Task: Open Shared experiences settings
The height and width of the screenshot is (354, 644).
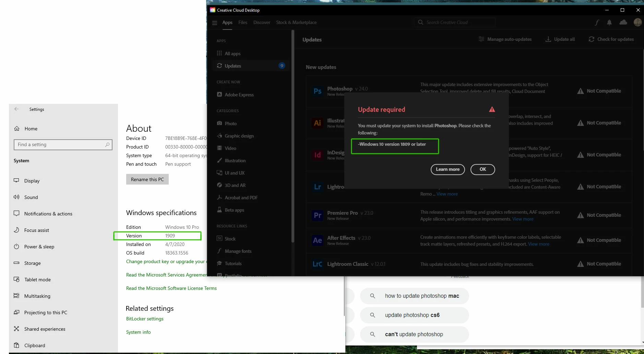Action: [x=63, y=329]
